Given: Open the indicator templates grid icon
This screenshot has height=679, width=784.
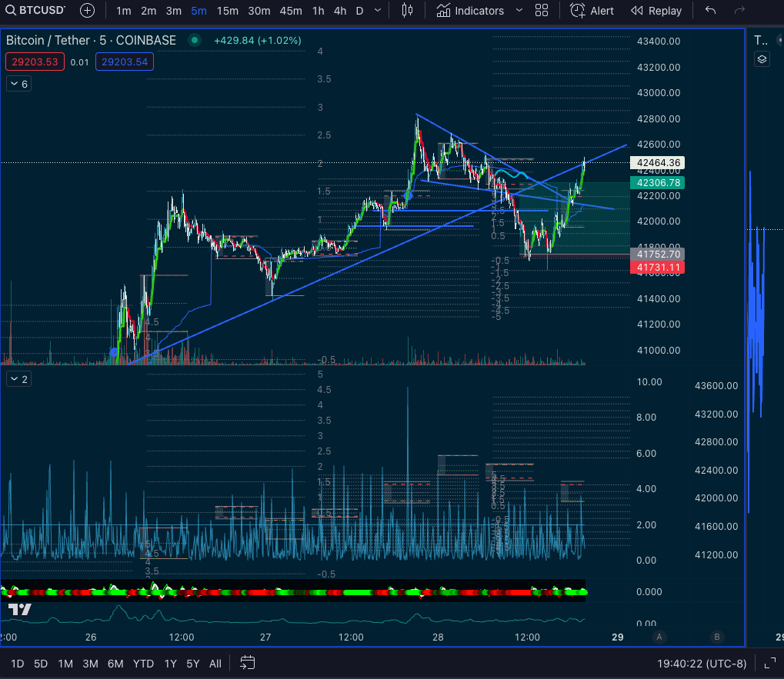Looking at the screenshot, I should tap(542, 11).
